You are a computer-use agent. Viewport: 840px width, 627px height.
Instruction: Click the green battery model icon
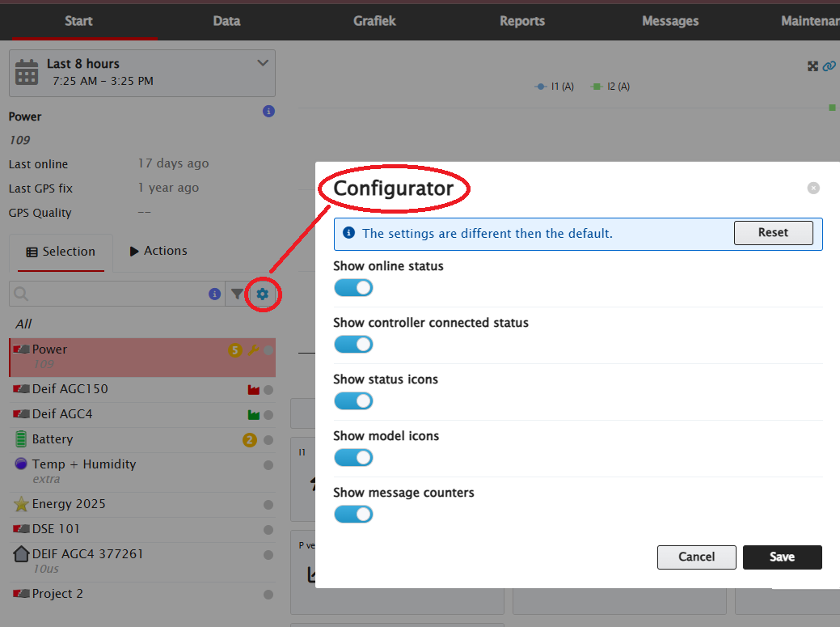point(21,438)
